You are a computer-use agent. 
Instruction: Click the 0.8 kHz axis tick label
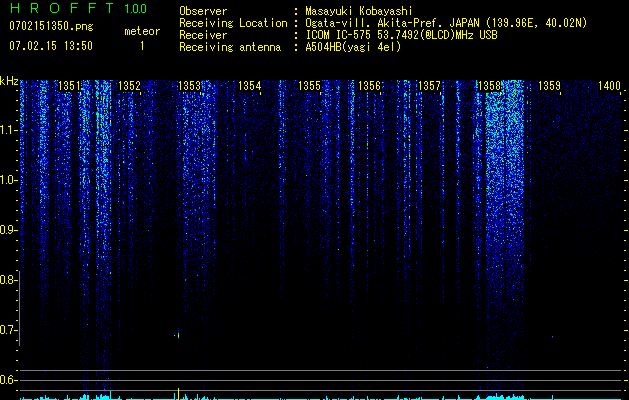[x=8, y=280]
